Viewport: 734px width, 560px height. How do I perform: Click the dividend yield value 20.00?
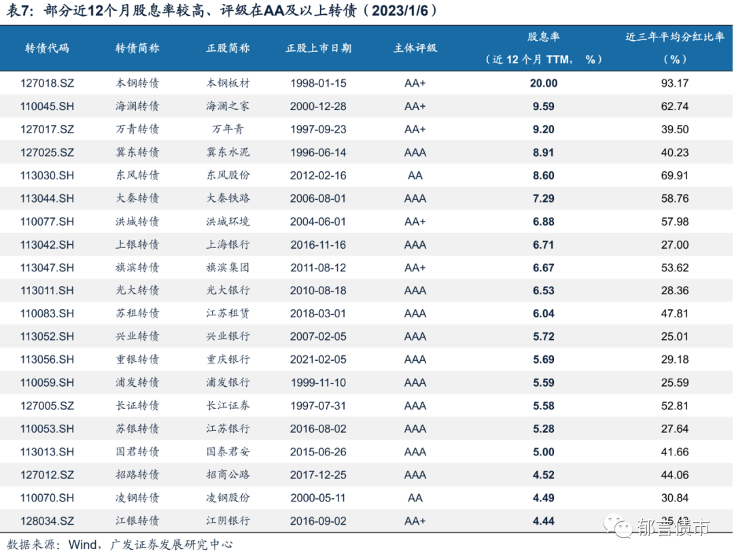(x=544, y=84)
